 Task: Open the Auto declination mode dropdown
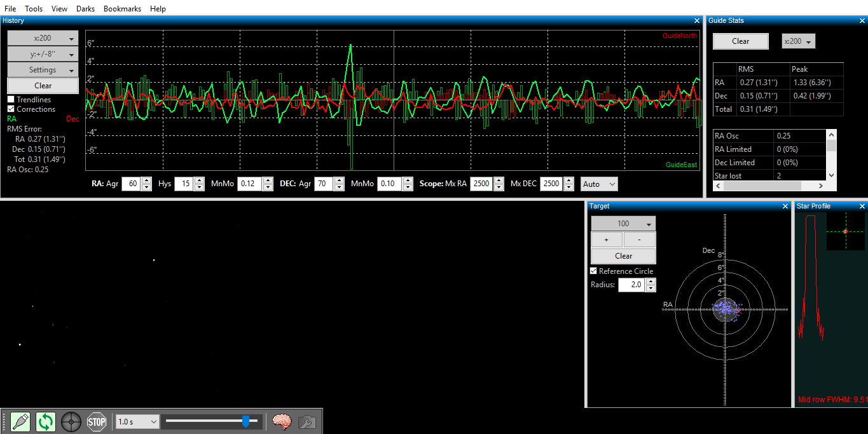coord(599,184)
